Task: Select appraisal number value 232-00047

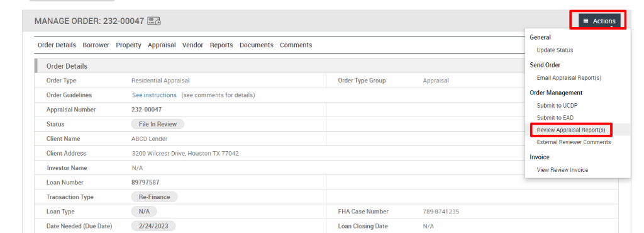Action: tap(147, 110)
